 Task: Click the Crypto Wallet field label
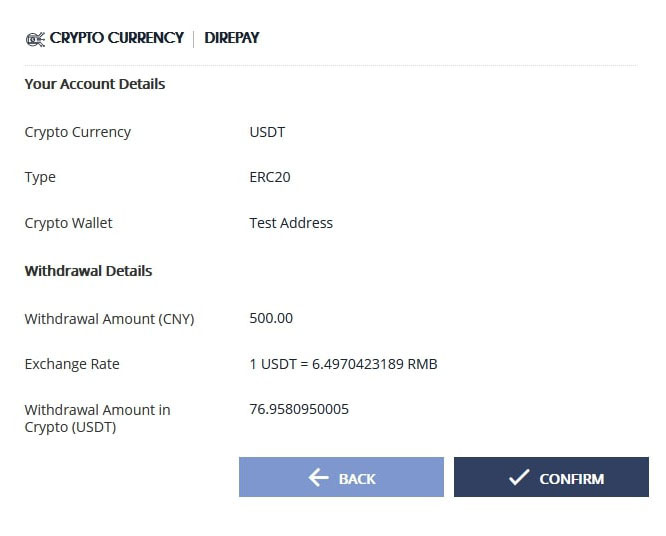[x=69, y=223]
